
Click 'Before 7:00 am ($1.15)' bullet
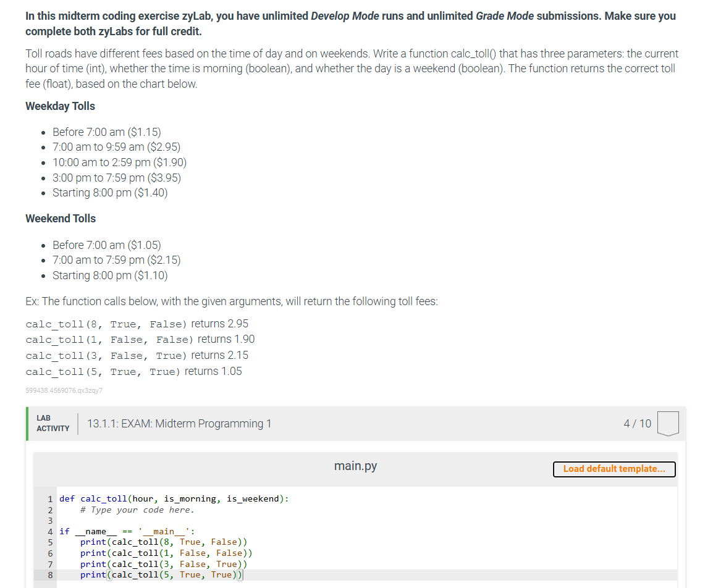107,132
